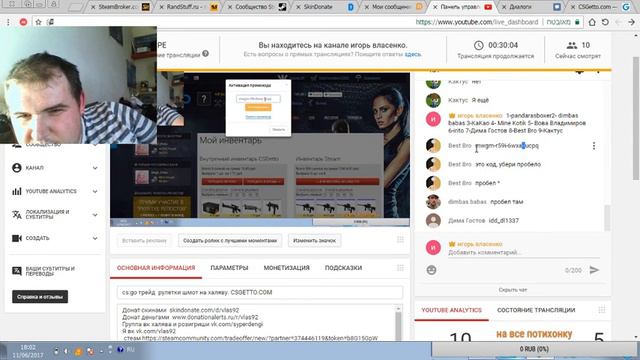Open the emoji picker in chat

[431, 270]
